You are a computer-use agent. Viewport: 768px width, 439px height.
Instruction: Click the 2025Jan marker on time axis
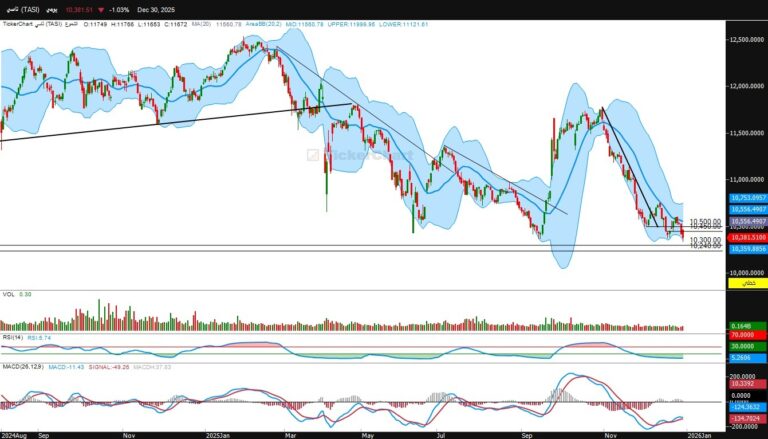click(217, 436)
